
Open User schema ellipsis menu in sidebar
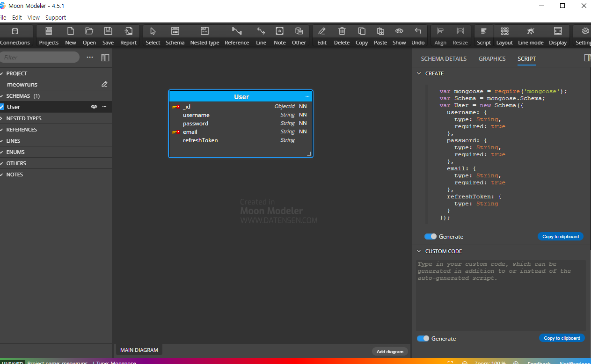point(104,107)
